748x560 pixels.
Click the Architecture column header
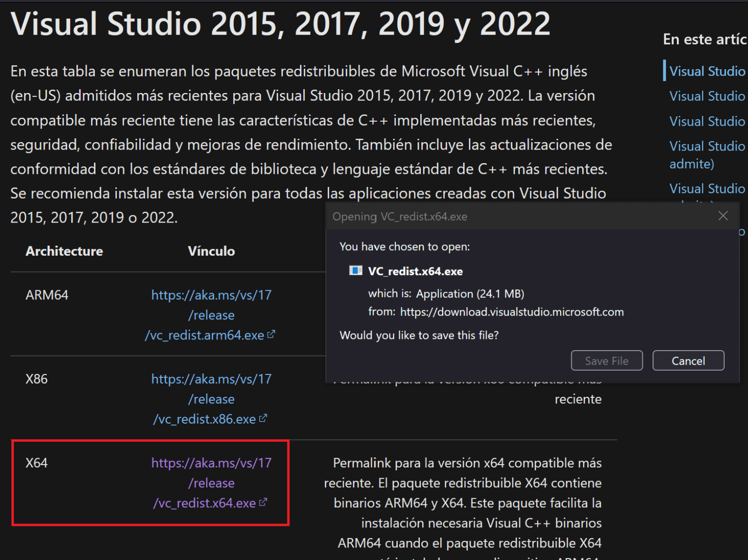tap(64, 251)
